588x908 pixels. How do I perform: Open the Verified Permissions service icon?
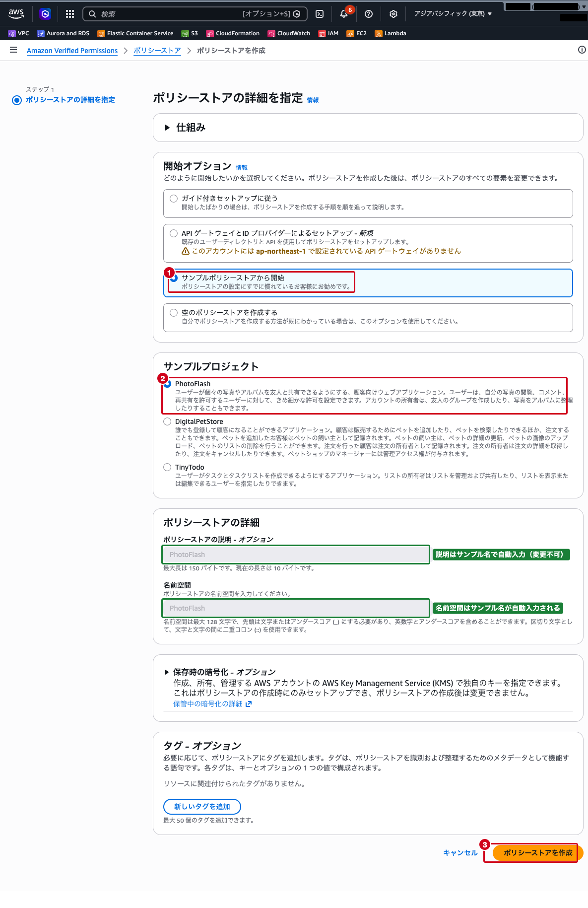(45, 14)
